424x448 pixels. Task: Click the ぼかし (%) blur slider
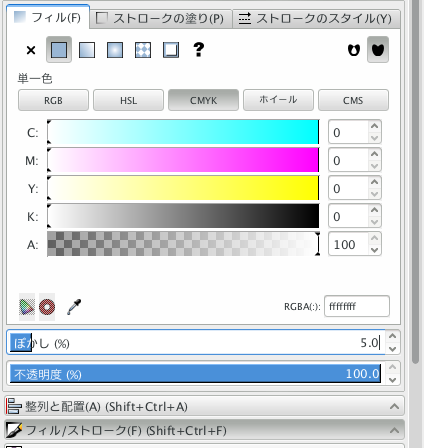tap(196, 342)
